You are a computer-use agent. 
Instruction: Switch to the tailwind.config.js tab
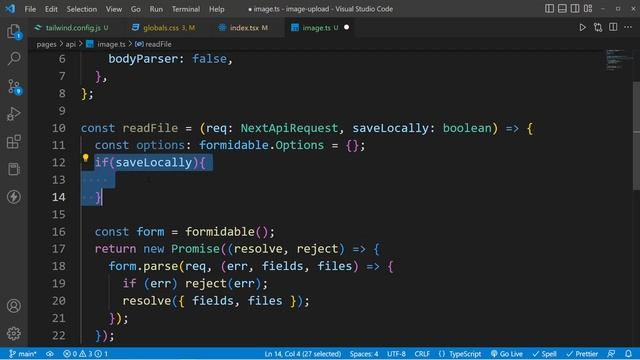73,27
